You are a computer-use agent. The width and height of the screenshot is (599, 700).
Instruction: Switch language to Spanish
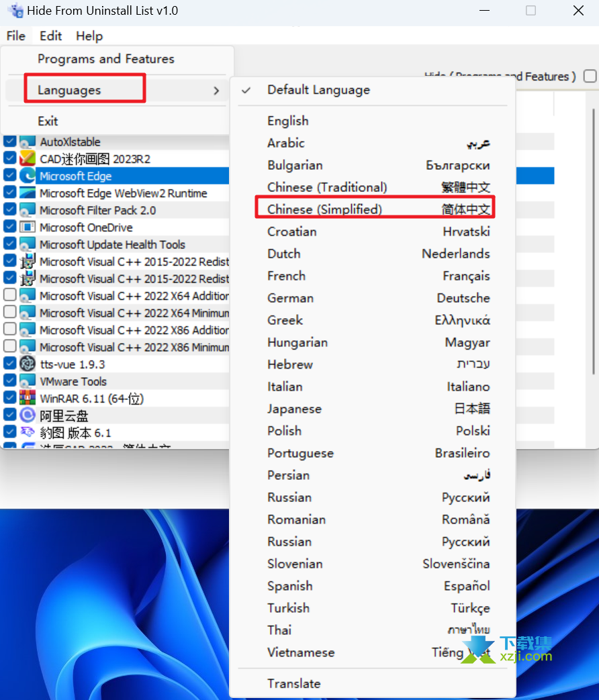(373, 586)
